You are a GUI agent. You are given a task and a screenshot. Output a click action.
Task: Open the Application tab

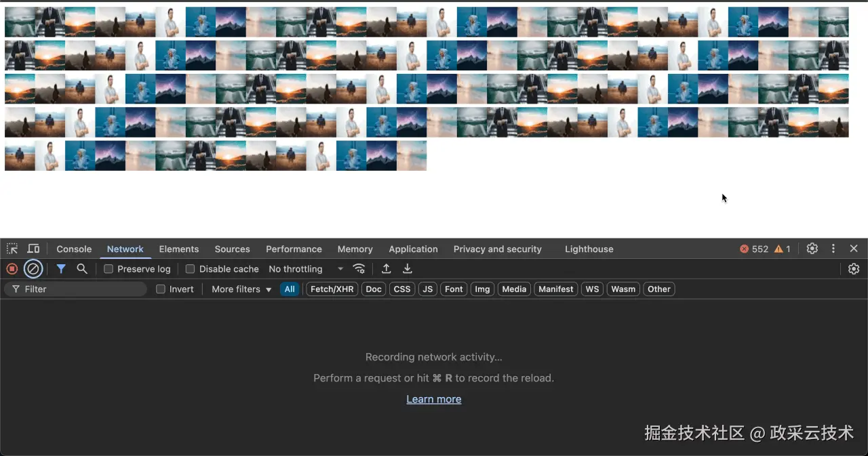point(414,249)
